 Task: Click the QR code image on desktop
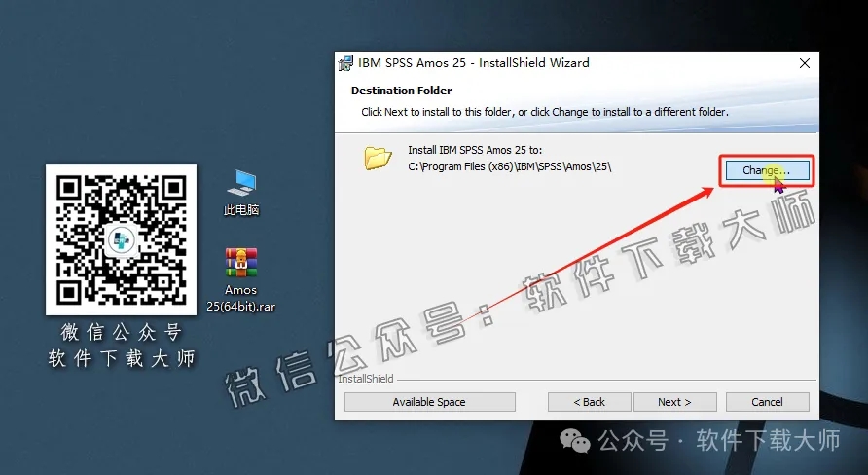coord(122,239)
